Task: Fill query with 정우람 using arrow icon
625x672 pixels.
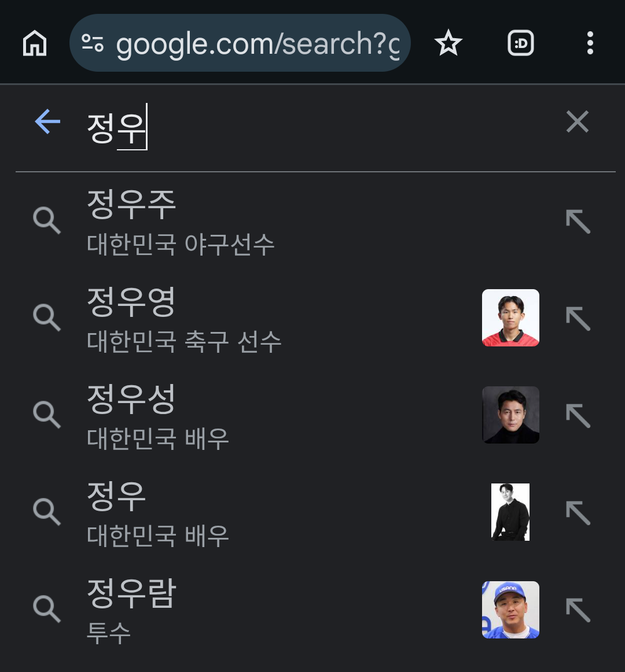Action: coord(578,610)
